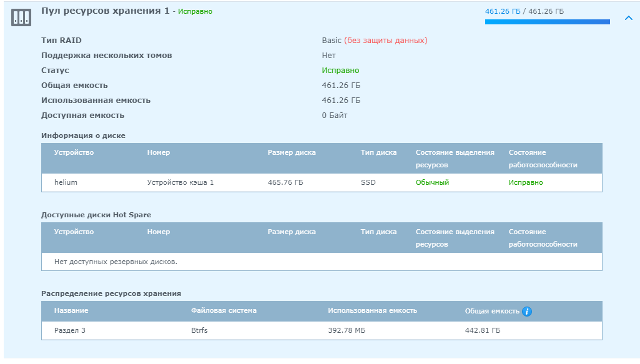
Task: Click the без защиты данных warning text
Action: click(x=386, y=41)
